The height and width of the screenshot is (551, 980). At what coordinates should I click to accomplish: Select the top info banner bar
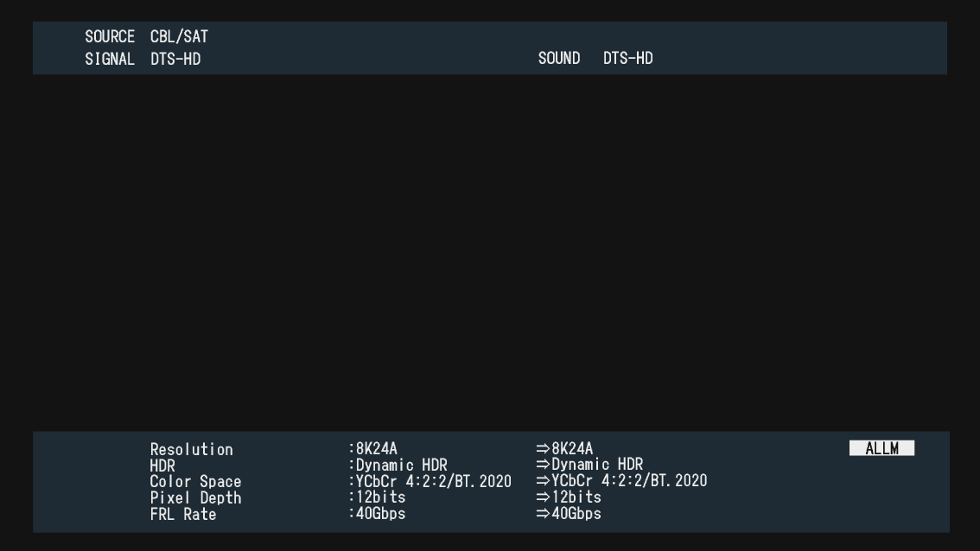(490, 47)
